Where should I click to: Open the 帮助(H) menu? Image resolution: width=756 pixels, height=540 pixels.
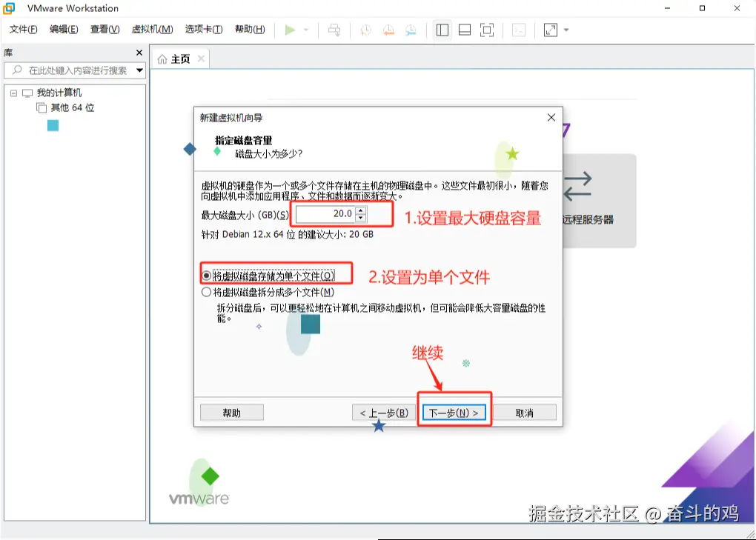tap(250, 30)
